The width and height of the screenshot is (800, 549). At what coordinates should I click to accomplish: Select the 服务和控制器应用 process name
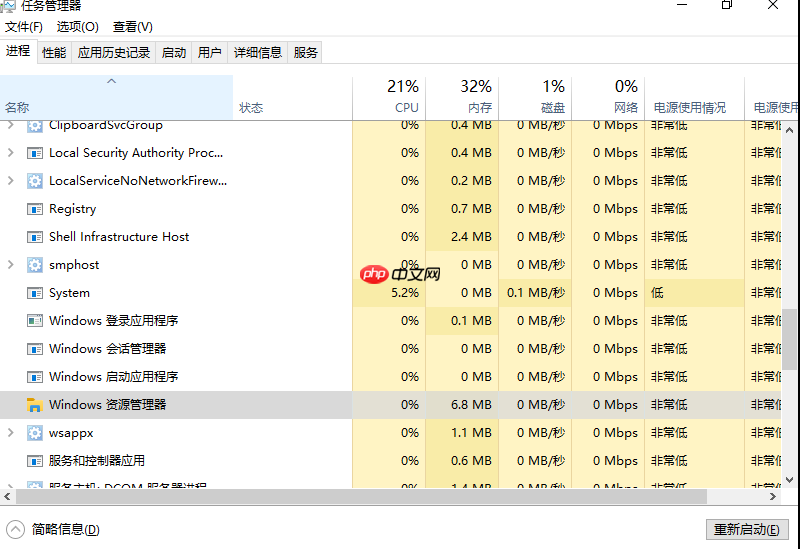pos(97,461)
